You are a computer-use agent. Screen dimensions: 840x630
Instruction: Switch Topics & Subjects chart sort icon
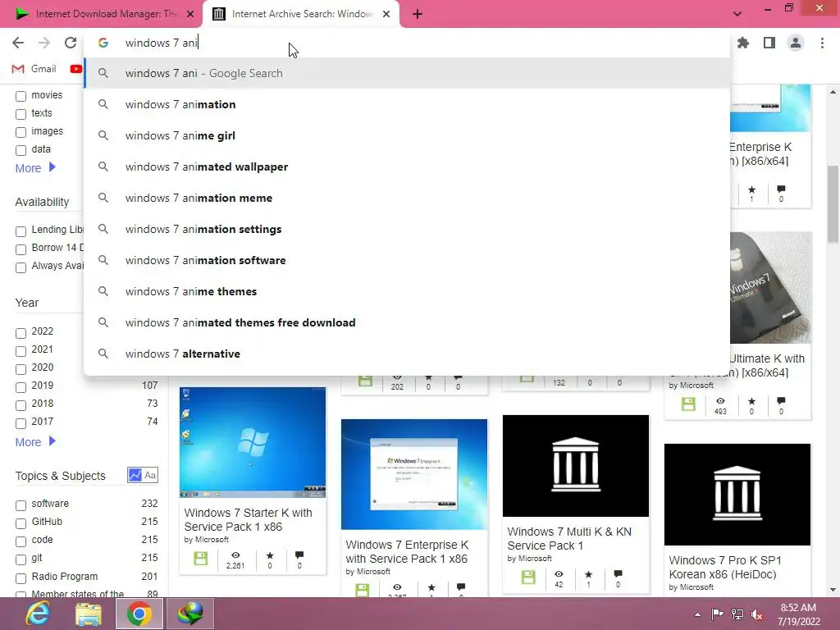coord(135,475)
